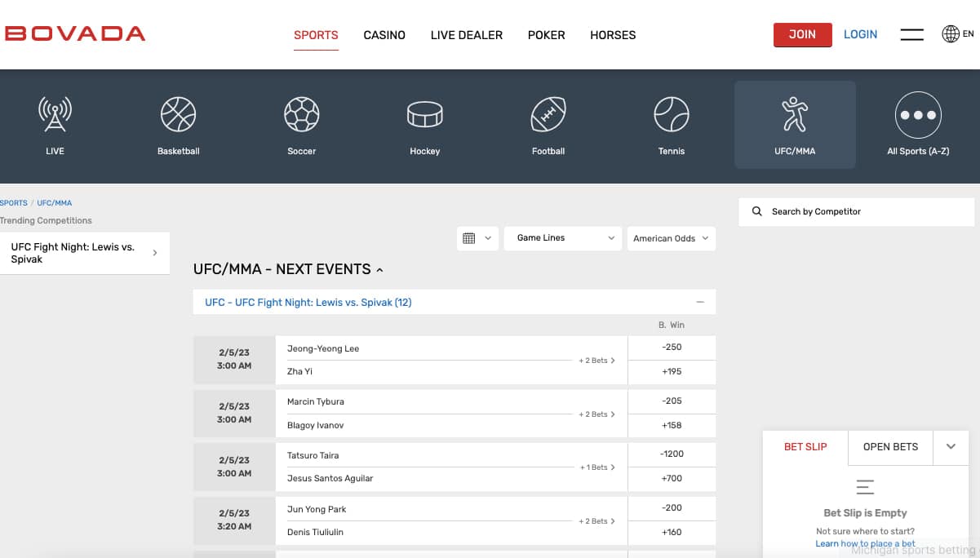Open UFC Fight Night: Lewis vs. Spivak link
The image size is (980, 558).
[x=308, y=302]
